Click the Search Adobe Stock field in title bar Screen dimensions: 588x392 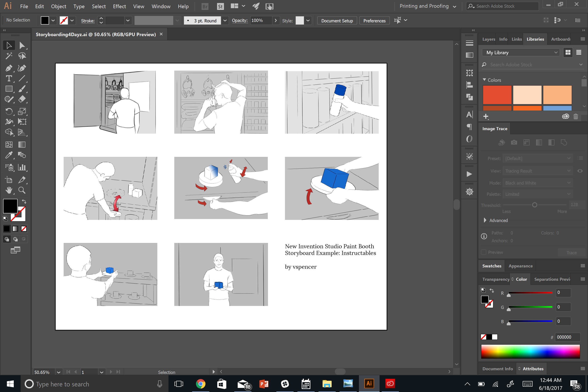tap(502, 6)
